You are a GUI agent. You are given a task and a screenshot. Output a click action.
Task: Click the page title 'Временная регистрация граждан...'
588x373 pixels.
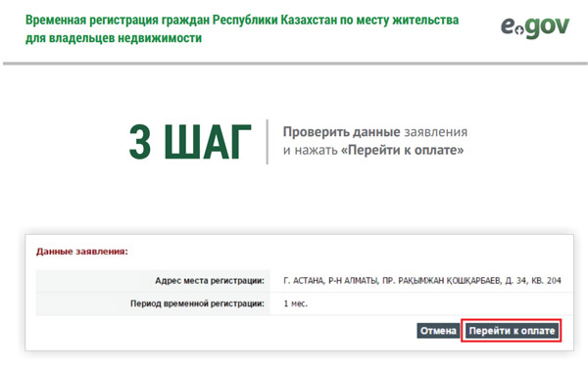[x=242, y=28]
